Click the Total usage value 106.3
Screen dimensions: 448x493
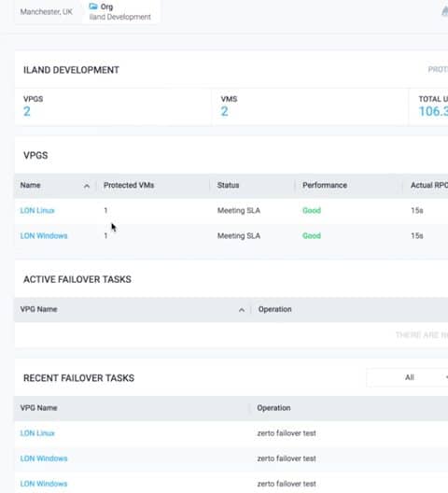(x=433, y=111)
